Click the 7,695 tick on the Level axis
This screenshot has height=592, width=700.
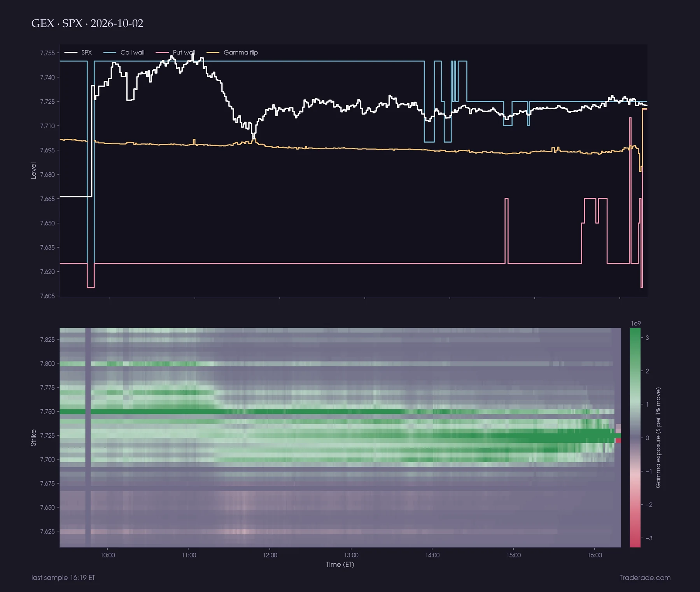tap(47, 150)
